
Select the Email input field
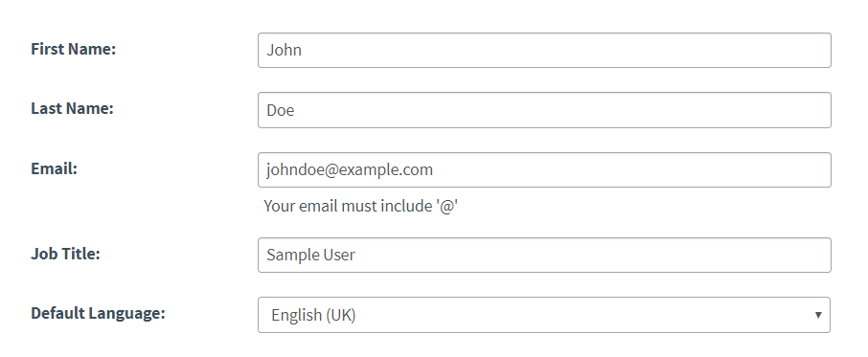544,169
